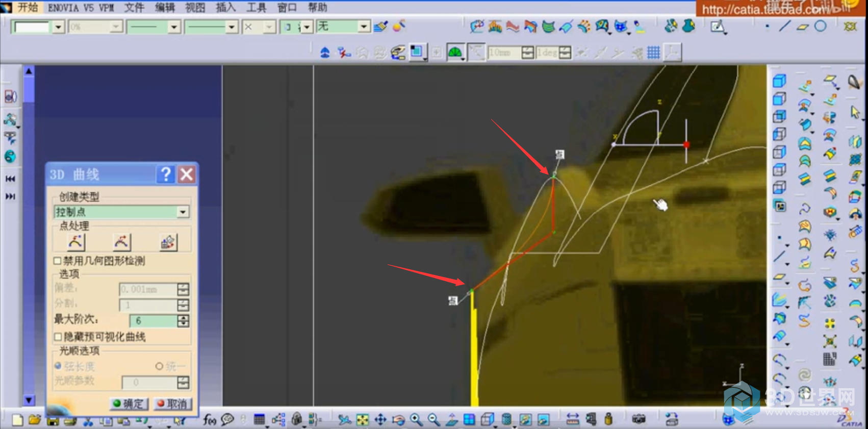Click the camera capture icon

639,419
